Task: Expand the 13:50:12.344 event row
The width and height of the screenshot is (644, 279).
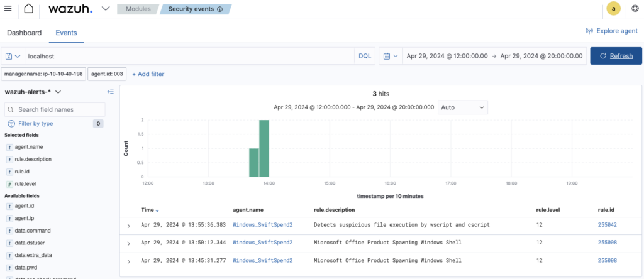Action: (x=128, y=244)
